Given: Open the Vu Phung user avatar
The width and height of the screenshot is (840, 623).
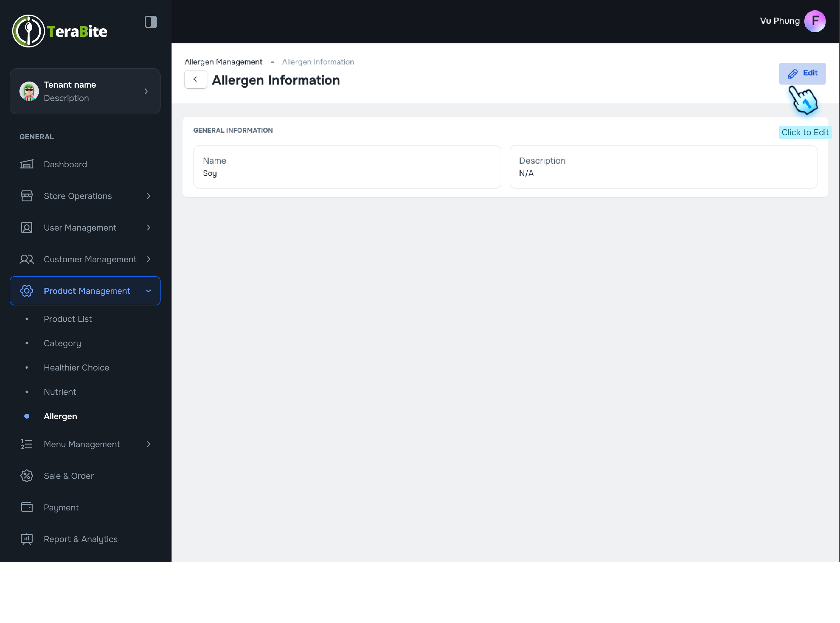Looking at the screenshot, I should pyautogui.click(x=814, y=21).
